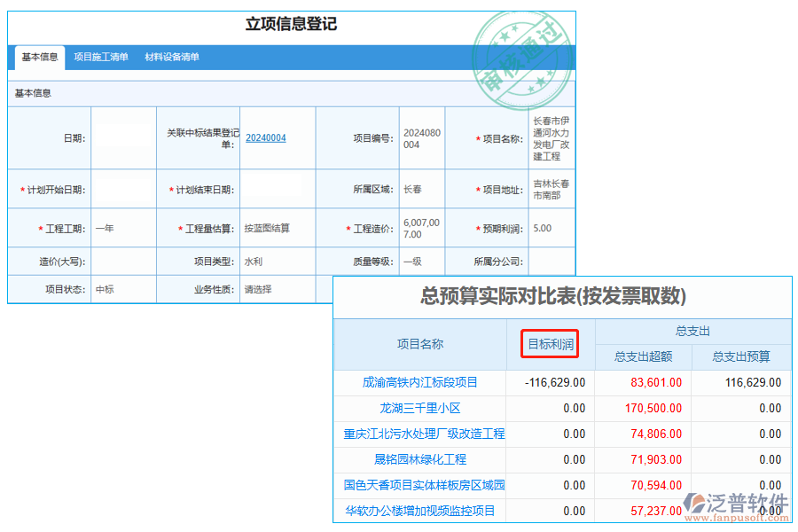This screenshot has width=798, height=532.
Task: Click the 总支出超额 column header
Action: coord(643,357)
